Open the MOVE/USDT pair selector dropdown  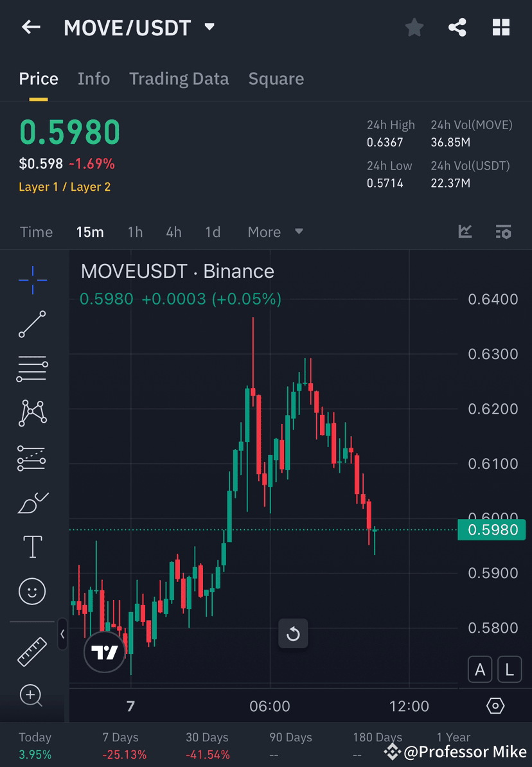click(x=209, y=27)
